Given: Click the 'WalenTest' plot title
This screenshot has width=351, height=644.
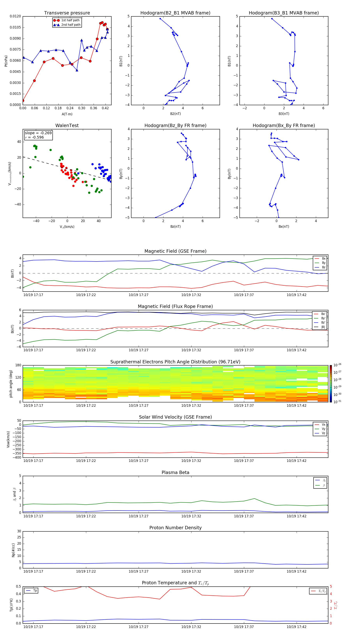Looking at the screenshot, I should tap(67, 125).
